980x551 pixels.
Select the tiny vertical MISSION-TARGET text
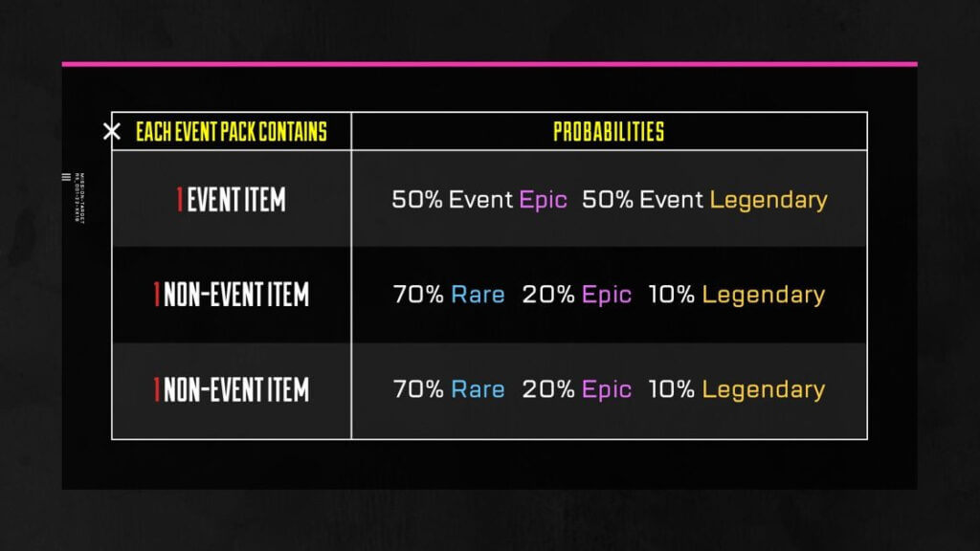tap(79, 198)
